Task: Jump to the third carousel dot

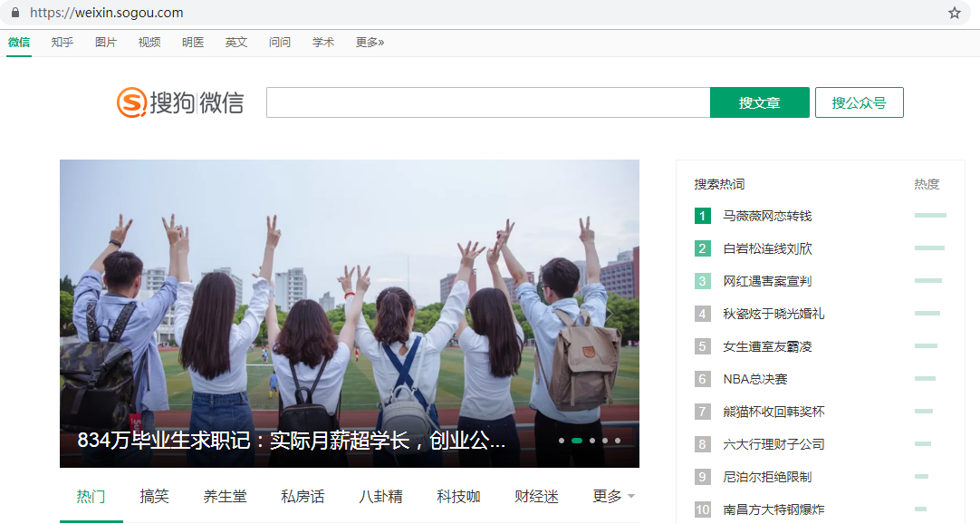Action: coord(592,441)
